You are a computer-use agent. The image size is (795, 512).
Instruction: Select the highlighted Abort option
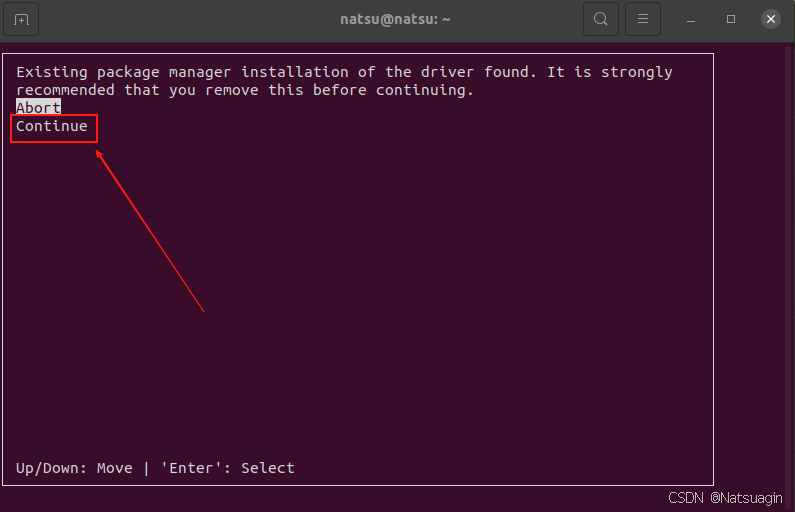click(39, 107)
